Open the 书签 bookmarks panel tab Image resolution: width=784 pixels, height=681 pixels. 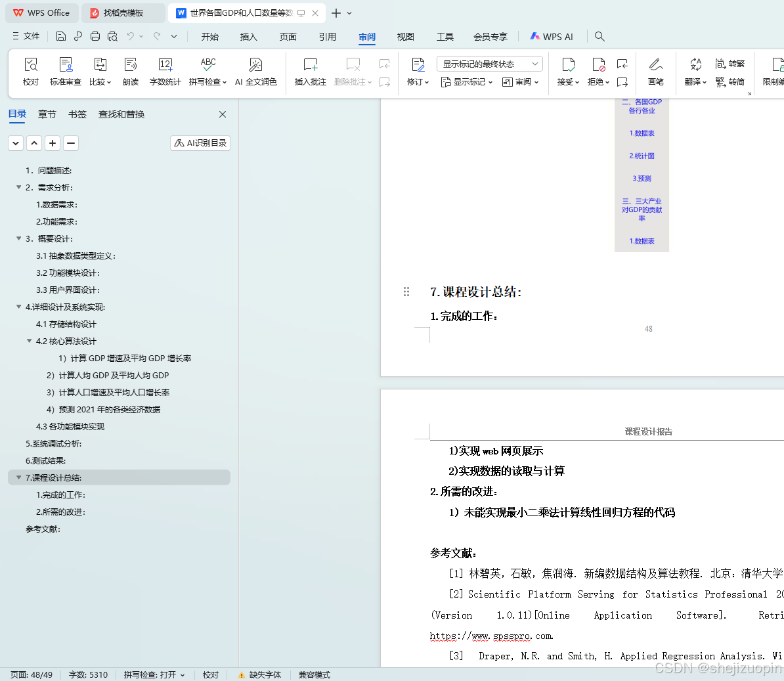click(x=77, y=114)
